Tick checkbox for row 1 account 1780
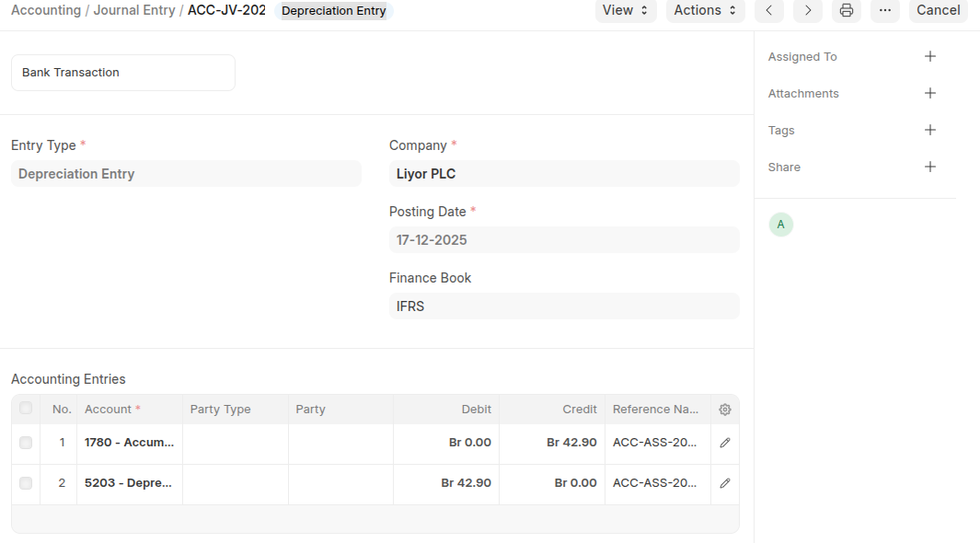Image resolution: width=980 pixels, height=543 pixels. 26,443
